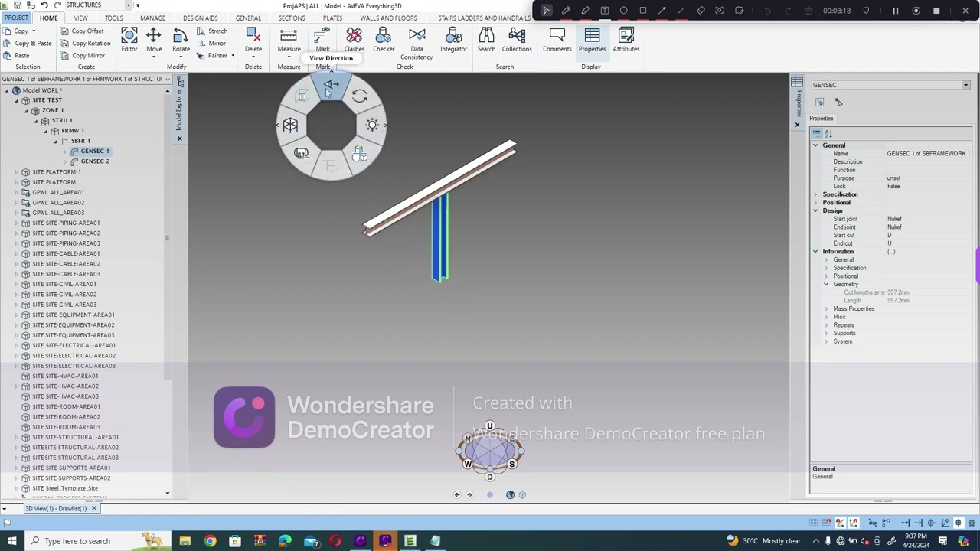
Task: Open the Copy dropdown arrow
Action: tap(34, 31)
